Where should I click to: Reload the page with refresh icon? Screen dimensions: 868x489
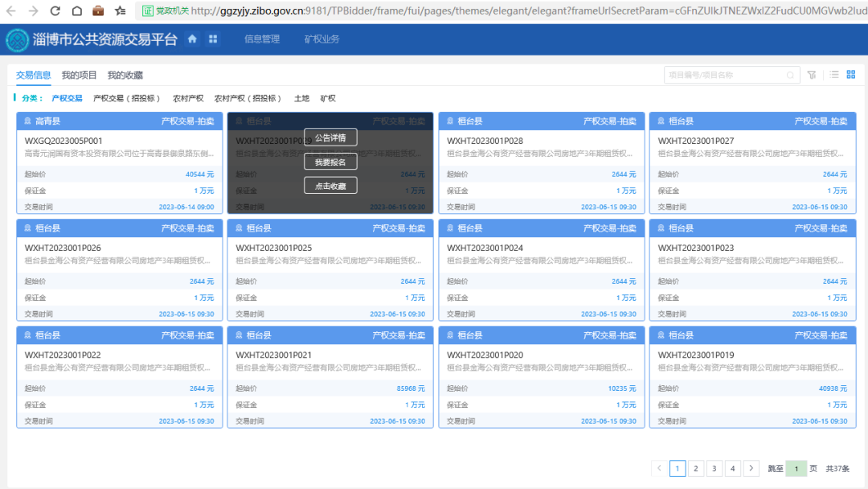(55, 10)
